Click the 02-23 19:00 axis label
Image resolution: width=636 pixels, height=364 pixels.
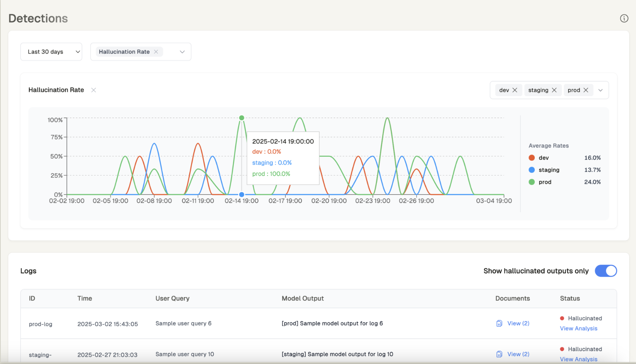(x=373, y=201)
